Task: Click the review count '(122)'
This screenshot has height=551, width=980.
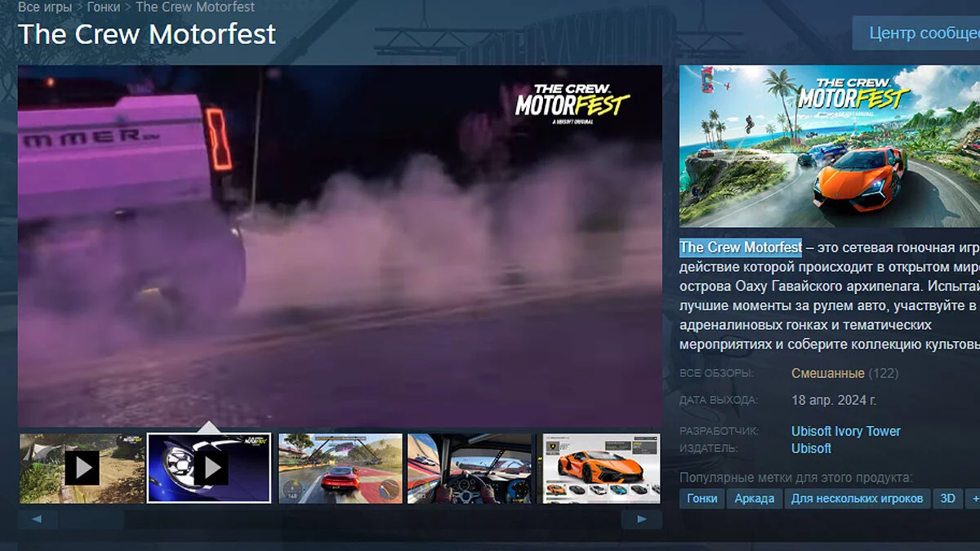Action: 883,373
